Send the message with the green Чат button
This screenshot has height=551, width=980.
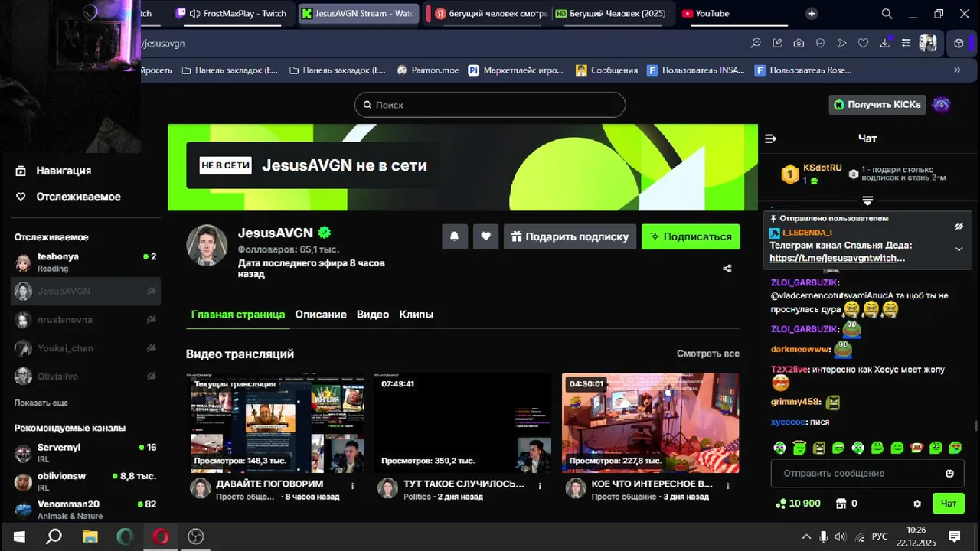coord(948,504)
